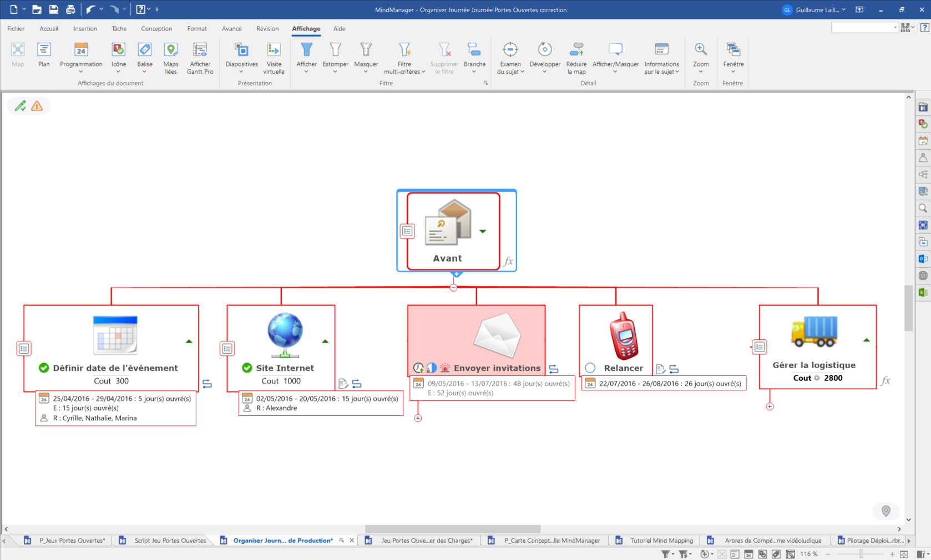Viewport: 931px width, 560px height.
Task: Adjust the zoom slider in status bar
Action: pyautogui.click(x=861, y=554)
